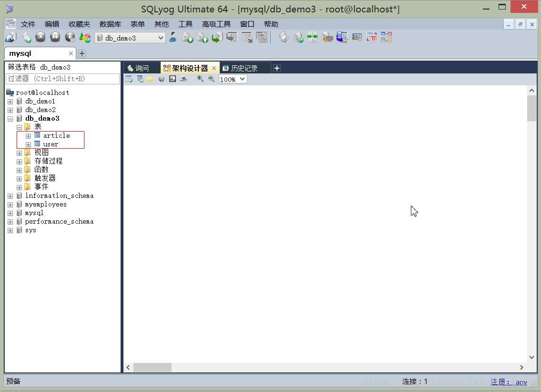Click the copy database icon with green arrow

[217, 37]
